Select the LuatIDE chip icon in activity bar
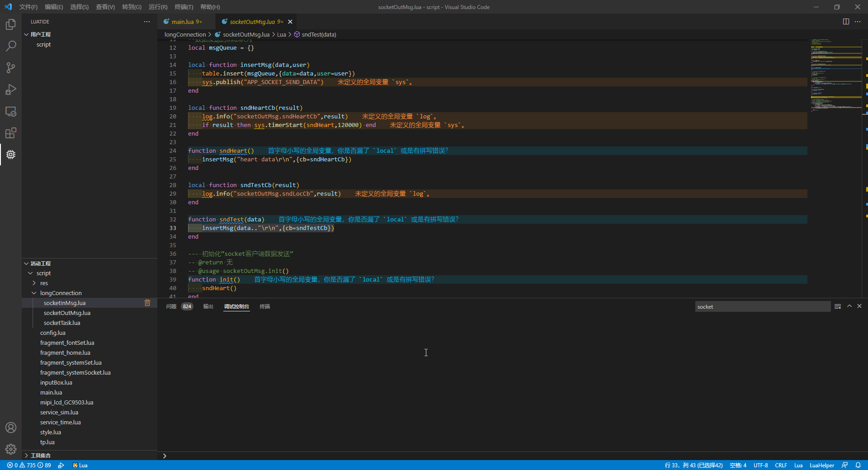 11,155
